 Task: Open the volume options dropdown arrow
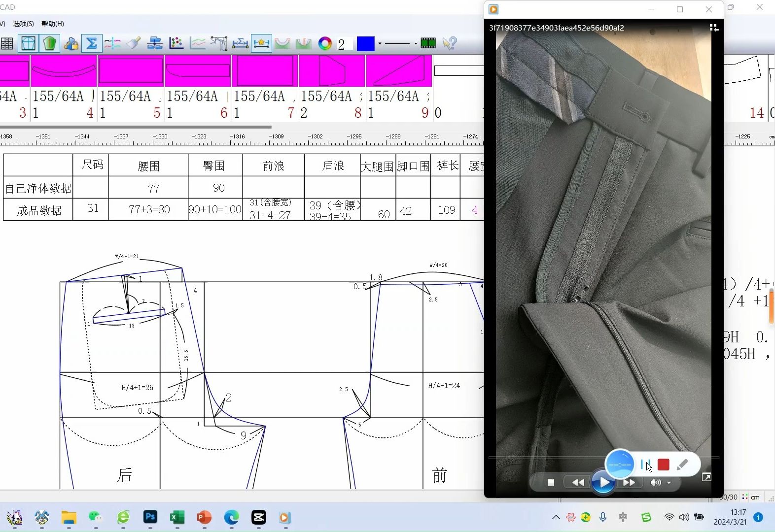(669, 483)
